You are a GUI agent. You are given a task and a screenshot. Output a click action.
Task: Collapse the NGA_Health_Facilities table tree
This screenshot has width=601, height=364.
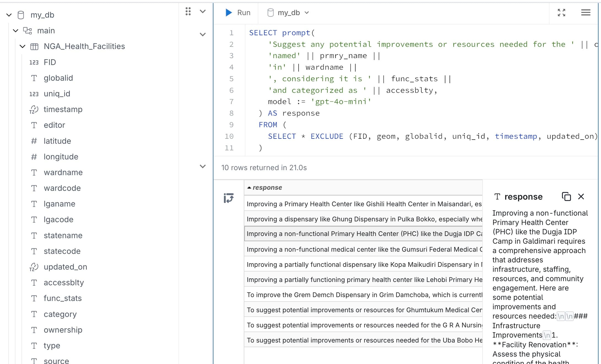[24, 46]
